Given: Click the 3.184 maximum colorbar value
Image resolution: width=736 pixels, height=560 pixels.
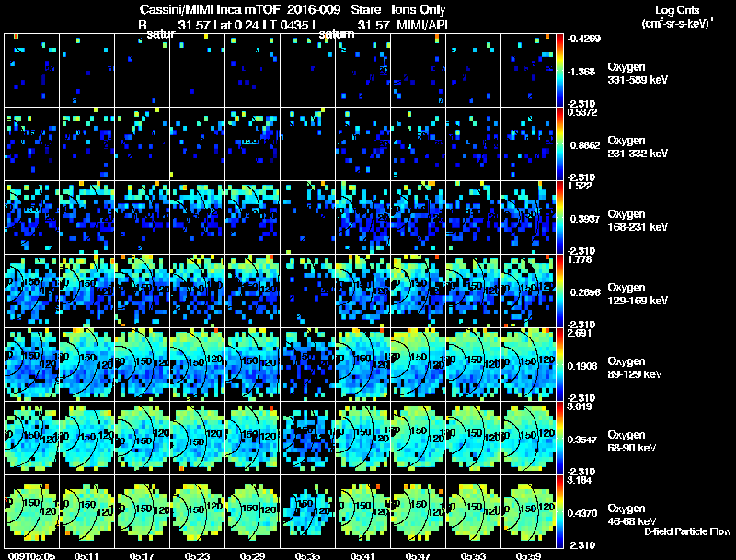Looking at the screenshot, I should (580, 480).
